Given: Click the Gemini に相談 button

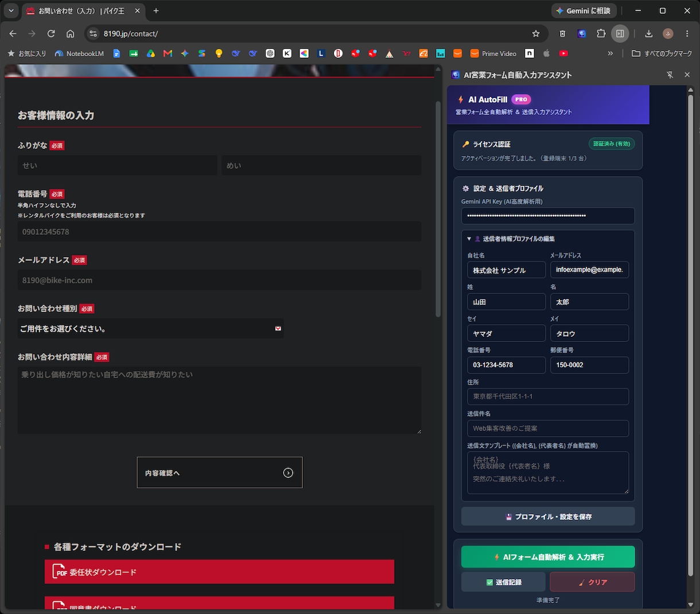Looking at the screenshot, I should (585, 11).
